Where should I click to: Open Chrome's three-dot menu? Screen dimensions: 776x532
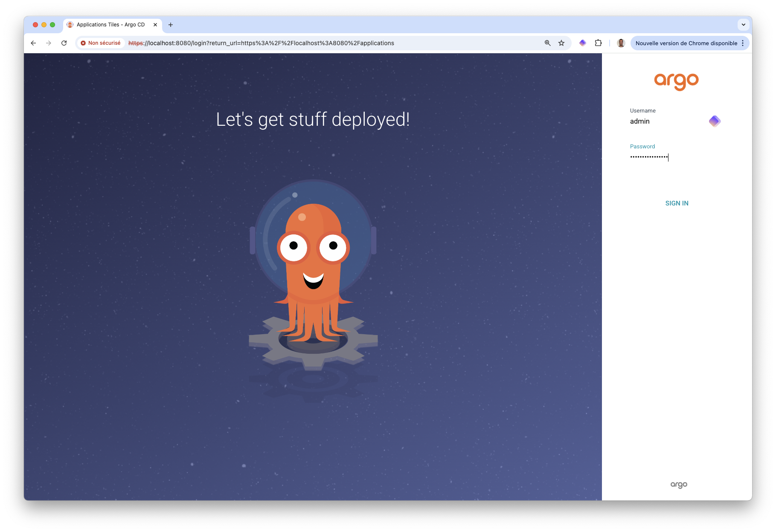(743, 43)
